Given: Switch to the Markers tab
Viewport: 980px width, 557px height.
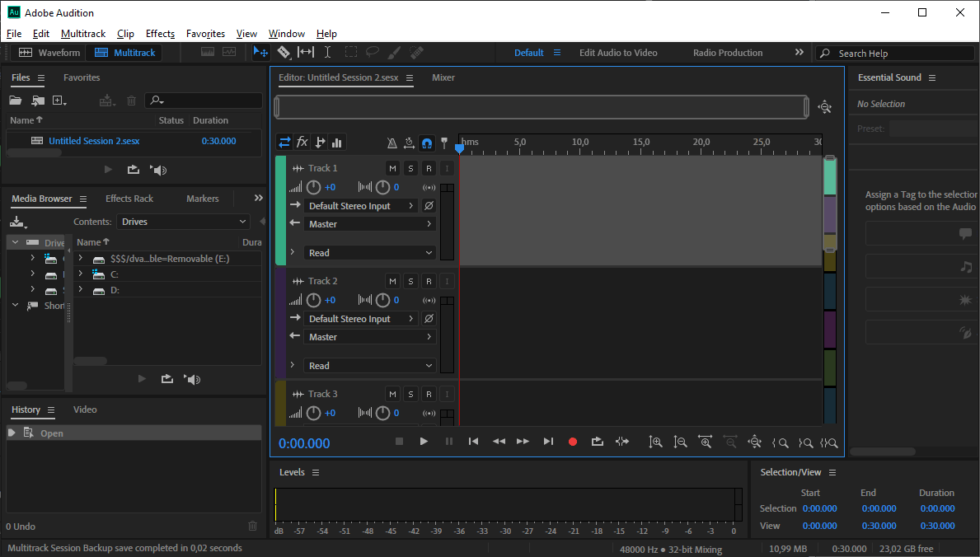Looking at the screenshot, I should pyautogui.click(x=203, y=199).
